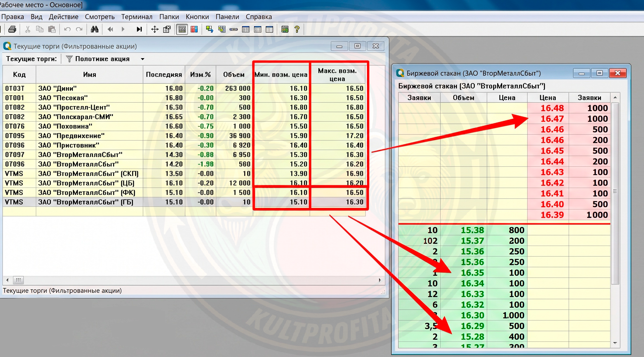Click the dotted-squares icon beside the move arrows
The image size is (644, 357).
167,29
